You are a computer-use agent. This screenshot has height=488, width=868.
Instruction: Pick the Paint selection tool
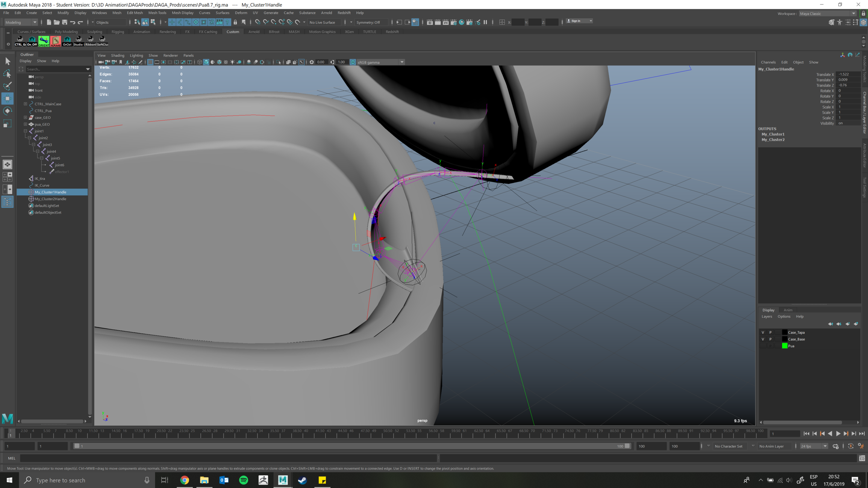coord(7,86)
